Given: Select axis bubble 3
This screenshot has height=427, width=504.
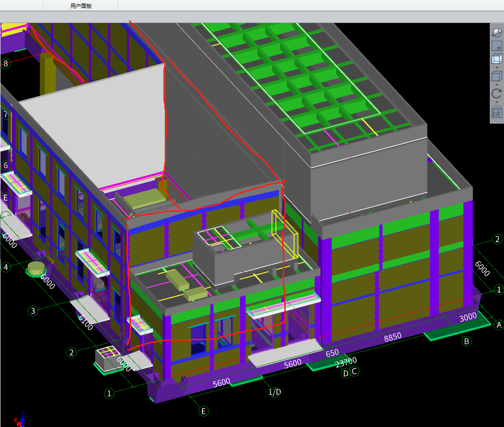Looking at the screenshot, I should point(33,311).
